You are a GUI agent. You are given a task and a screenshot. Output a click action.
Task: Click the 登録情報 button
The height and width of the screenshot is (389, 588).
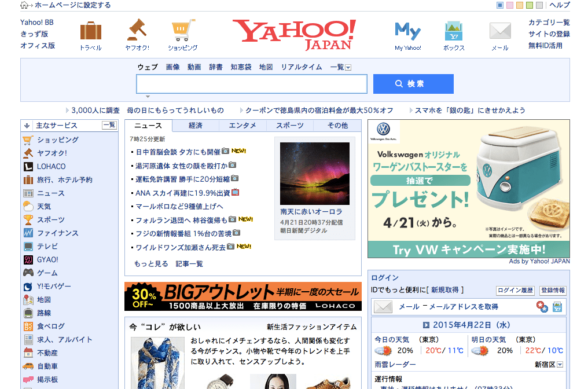(x=553, y=291)
